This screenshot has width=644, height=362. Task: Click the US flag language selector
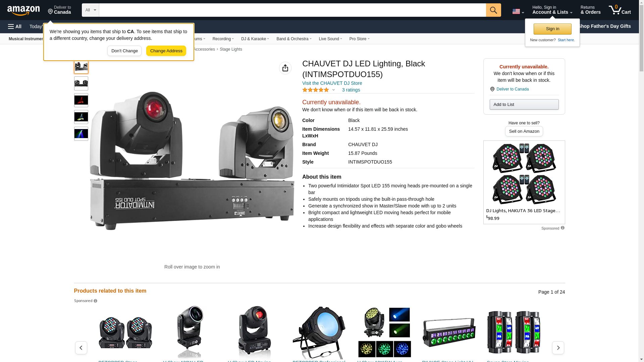click(x=518, y=11)
